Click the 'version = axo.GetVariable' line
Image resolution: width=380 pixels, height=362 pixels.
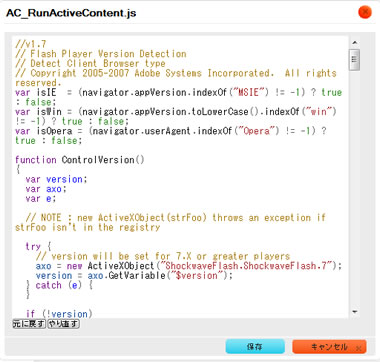134,276
